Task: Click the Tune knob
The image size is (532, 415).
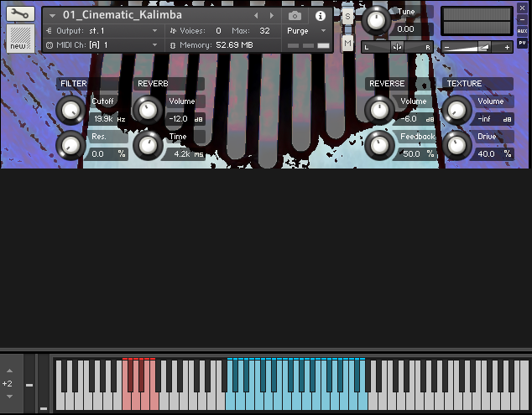Action: (376, 20)
